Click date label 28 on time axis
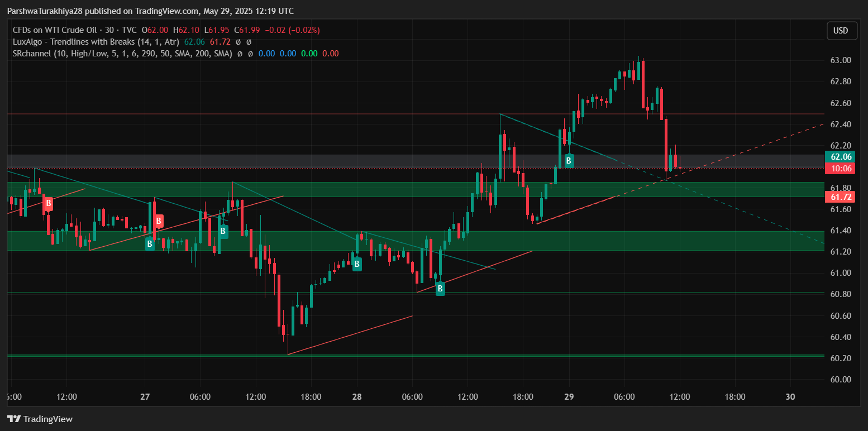 click(357, 397)
